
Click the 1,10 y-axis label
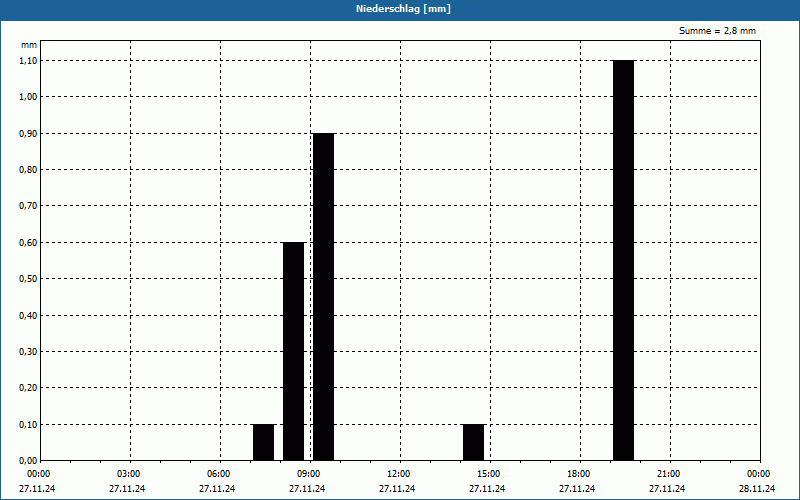pos(28,60)
